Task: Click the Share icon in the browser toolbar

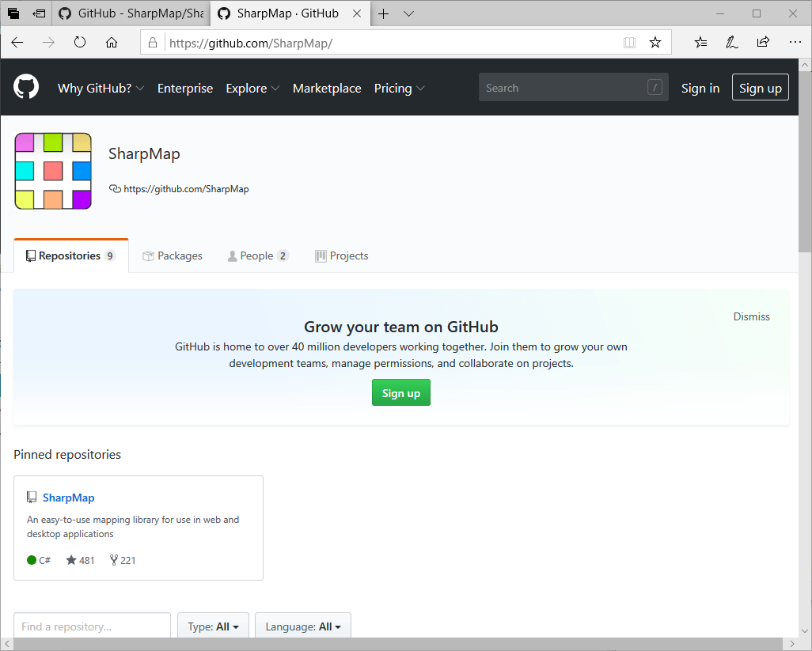Action: pos(763,43)
